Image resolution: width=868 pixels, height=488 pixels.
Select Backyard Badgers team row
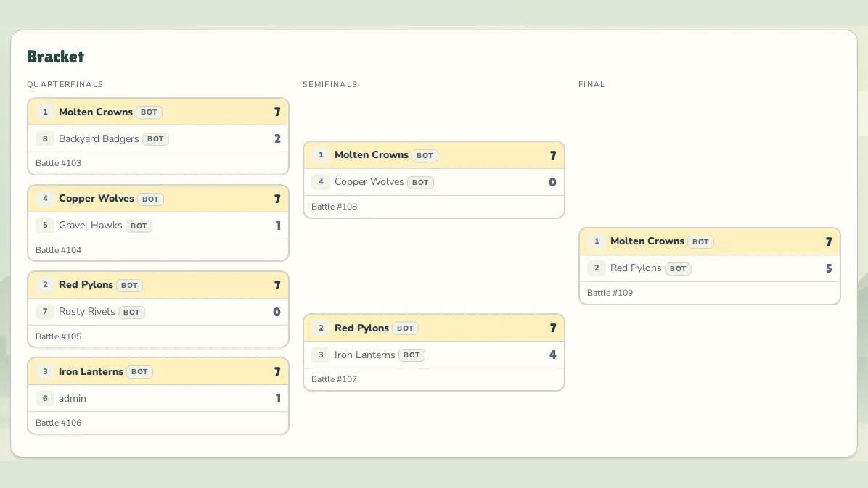pyautogui.click(x=157, y=139)
